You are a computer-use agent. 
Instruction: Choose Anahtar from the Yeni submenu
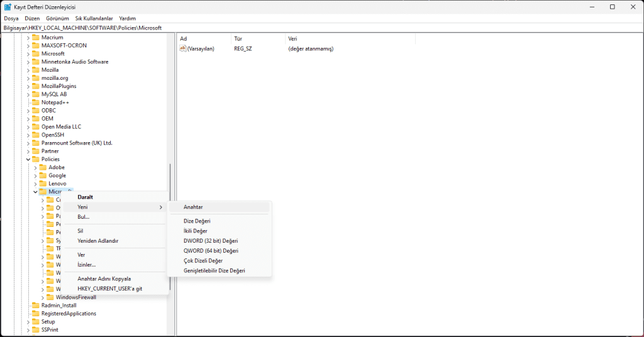(x=219, y=207)
